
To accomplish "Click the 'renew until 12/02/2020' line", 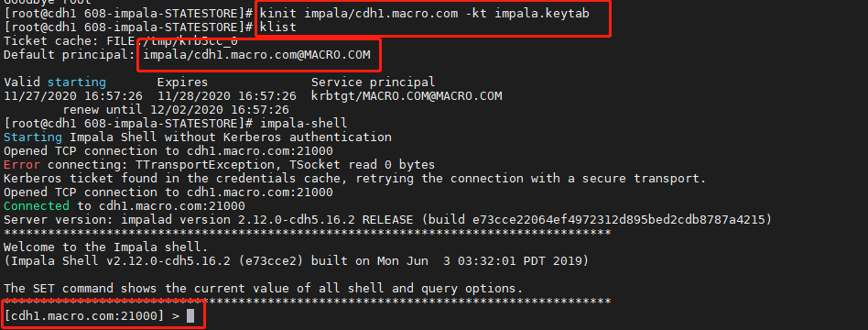I will tap(176, 110).
